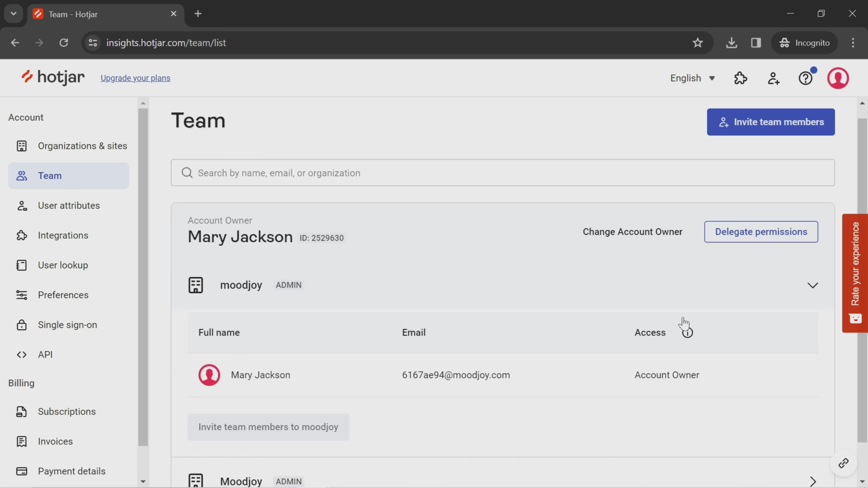Open Subscriptions in sidebar
This screenshot has height=488, width=868.
[x=69, y=412]
